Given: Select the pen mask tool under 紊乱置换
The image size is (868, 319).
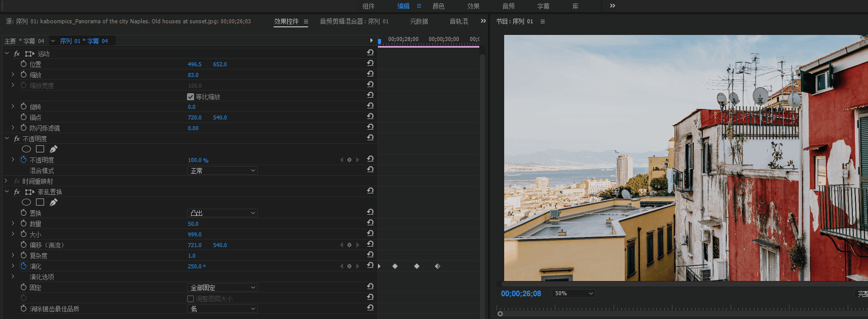Looking at the screenshot, I should tap(54, 202).
